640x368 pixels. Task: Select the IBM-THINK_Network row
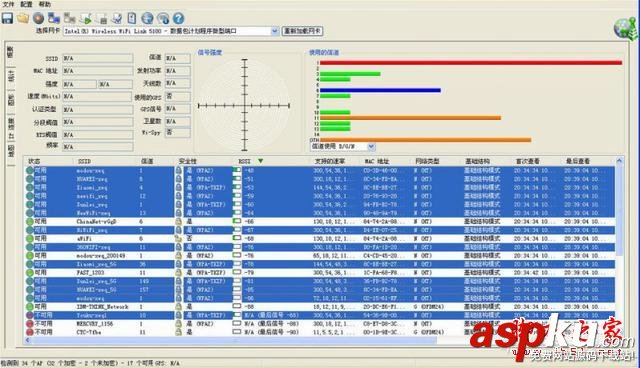pyautogui.click(x=320, y=306)
